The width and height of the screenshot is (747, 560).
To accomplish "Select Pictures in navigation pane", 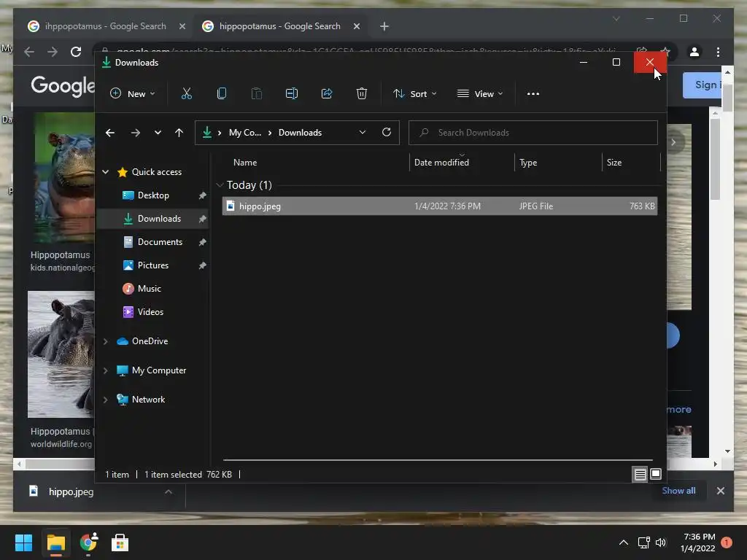I will [x=153, y=265].
